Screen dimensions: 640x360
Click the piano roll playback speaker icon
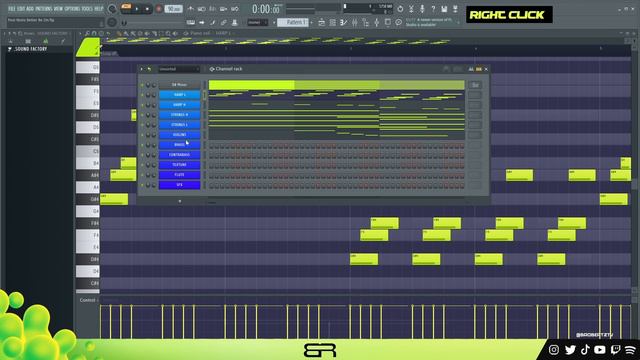175,33
